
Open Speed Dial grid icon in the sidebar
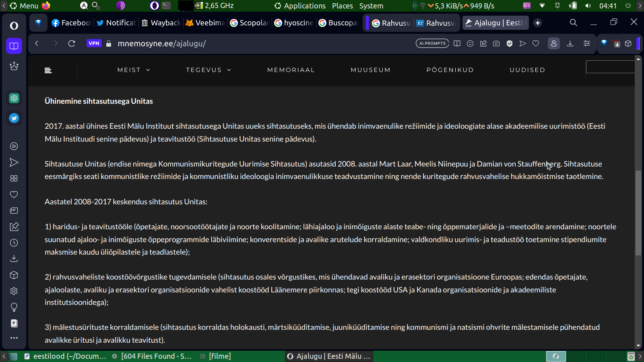[x=14, y=179]
